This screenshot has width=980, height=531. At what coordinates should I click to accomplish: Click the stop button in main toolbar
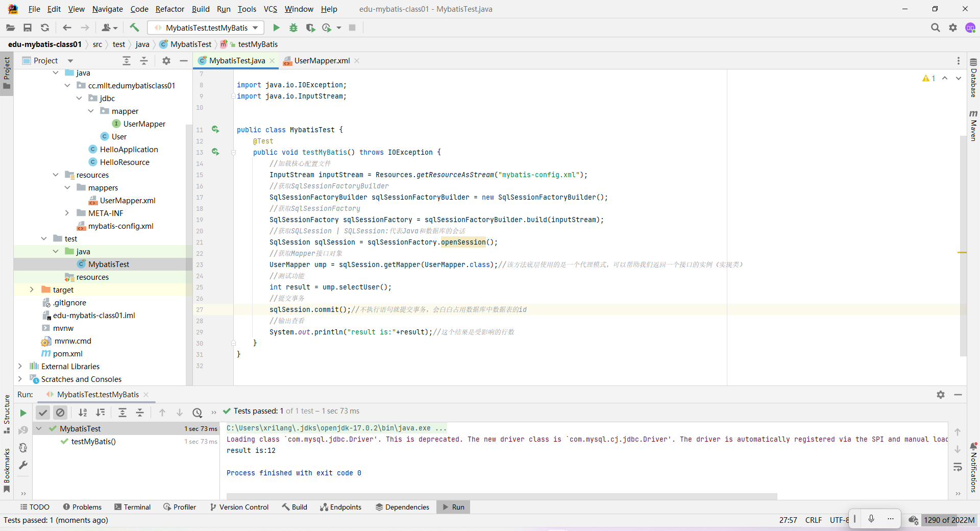click(352, 28)
